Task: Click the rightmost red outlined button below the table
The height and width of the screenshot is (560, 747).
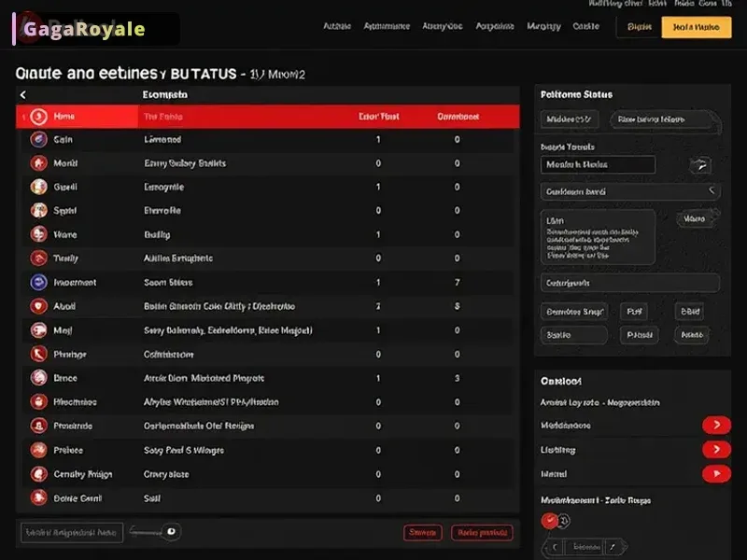Action: [x=482, y=533]
